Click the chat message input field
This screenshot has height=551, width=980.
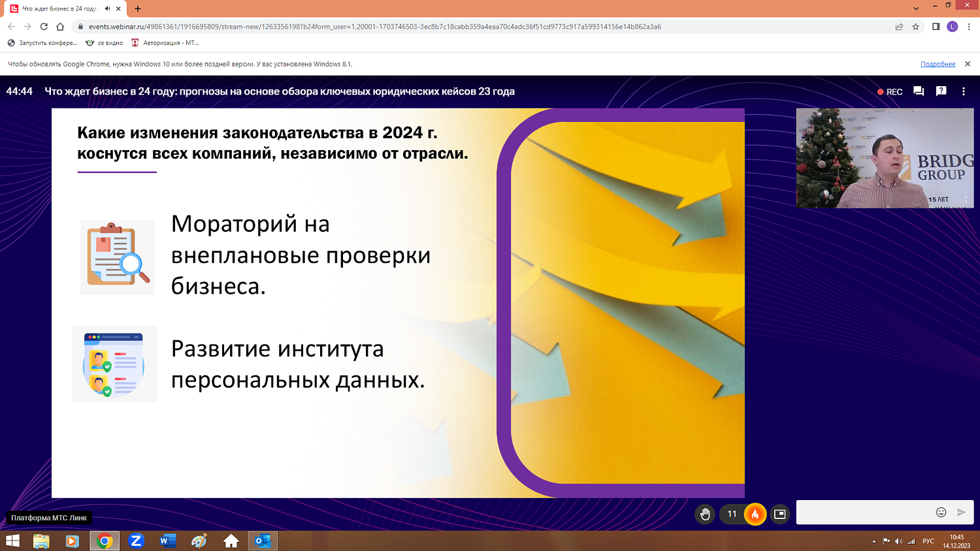point(866,512)
